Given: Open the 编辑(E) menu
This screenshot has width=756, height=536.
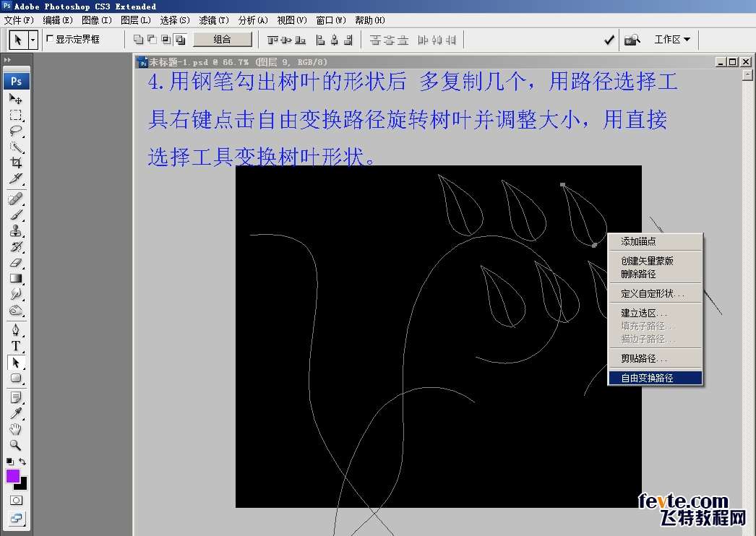Looking at the screenshot, I should tap(57, 20).
